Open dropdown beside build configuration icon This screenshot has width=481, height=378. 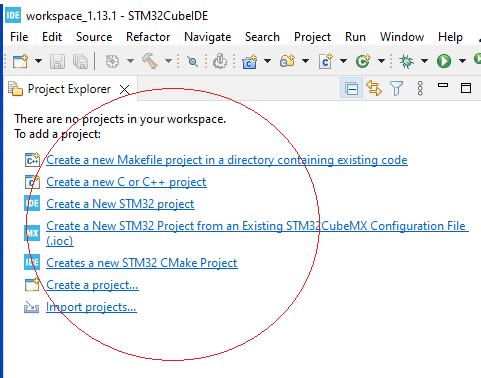click(131, 61)
